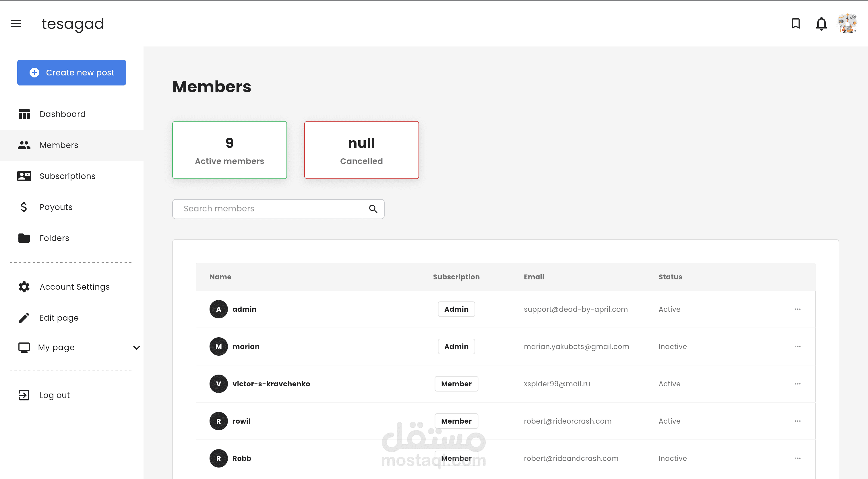
Task: Click the bookmark icon in header
Action: pos(796,24)
